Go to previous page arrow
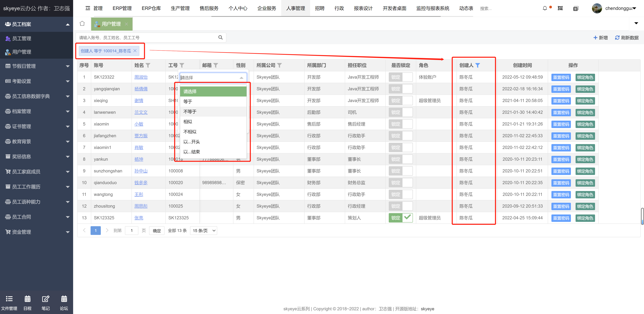 (x=84, y=230)
